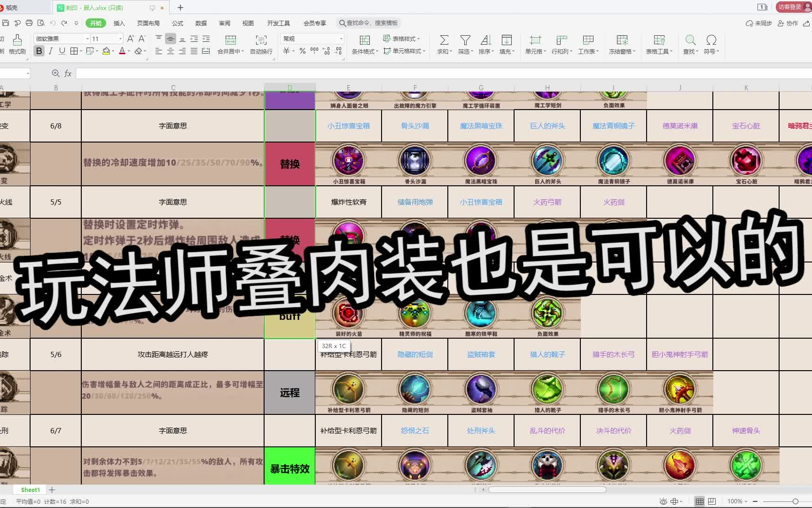Increase indent in alignment group
812x508 pixels.
point(206,39)
